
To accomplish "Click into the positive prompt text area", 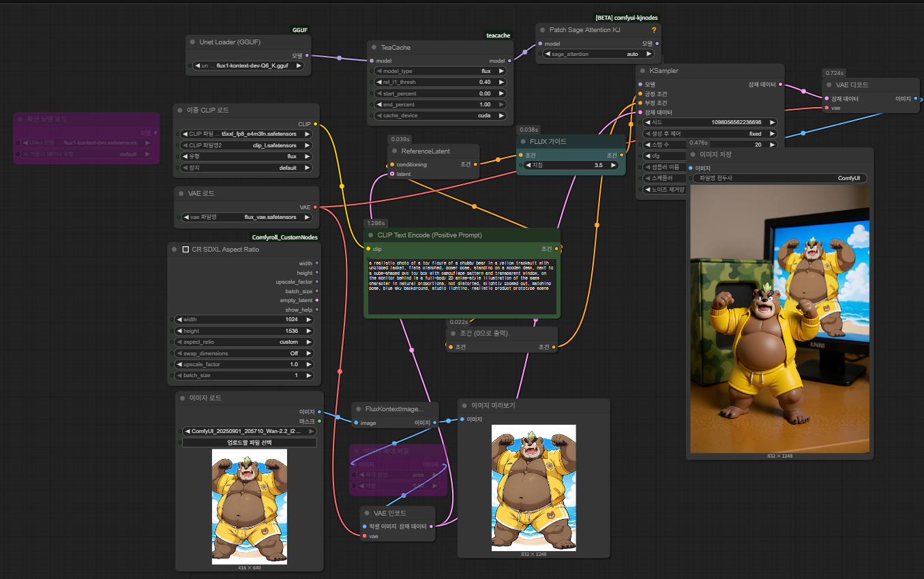I will pyautogui.click(x=462, y=286).
